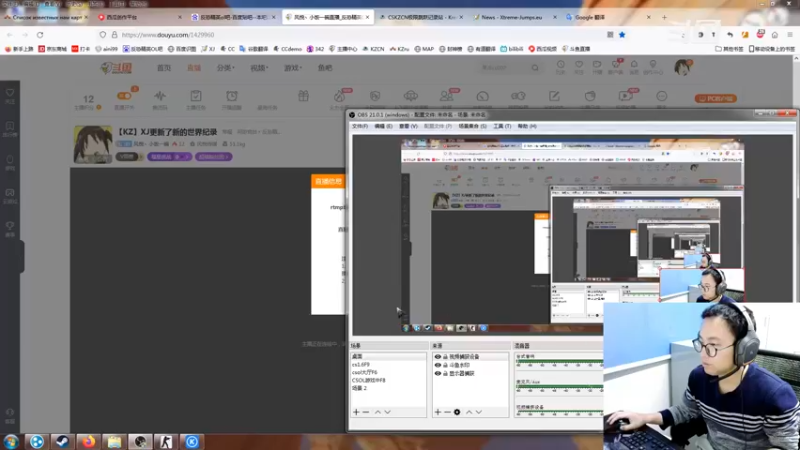Toggle visibility eye of 显示器捕获 source
The width and height of the screenshot is (800, 450).
click(x=438, y=373)
